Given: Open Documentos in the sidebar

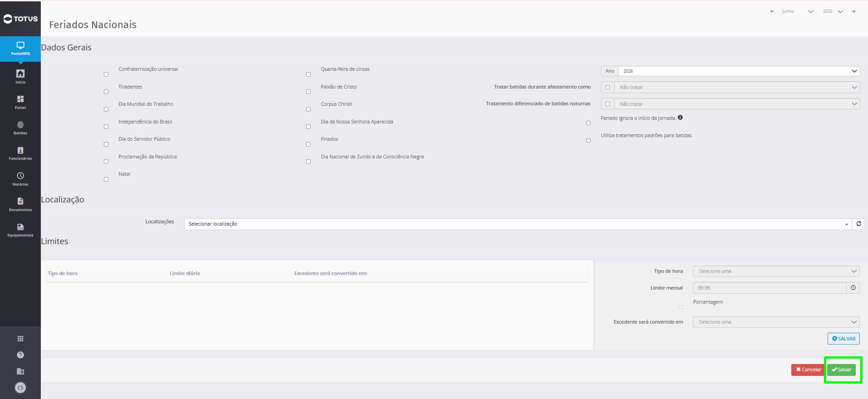Looking at the screenshot, I should coord(20,204).
